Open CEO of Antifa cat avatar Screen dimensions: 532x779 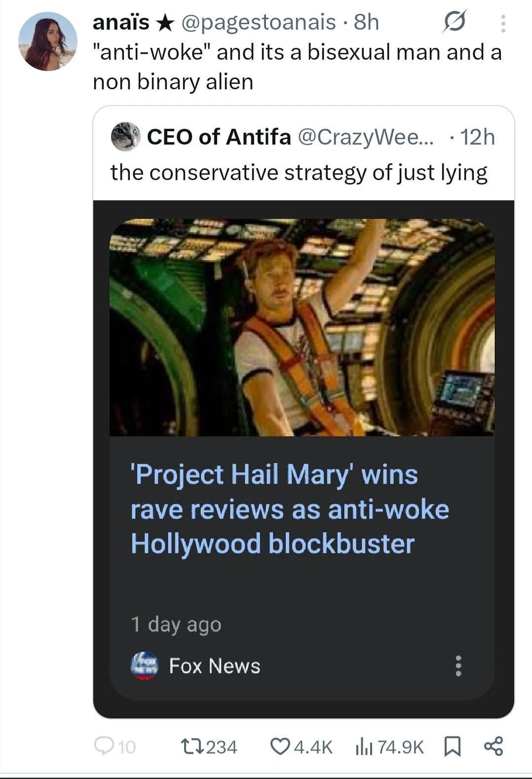125,137
